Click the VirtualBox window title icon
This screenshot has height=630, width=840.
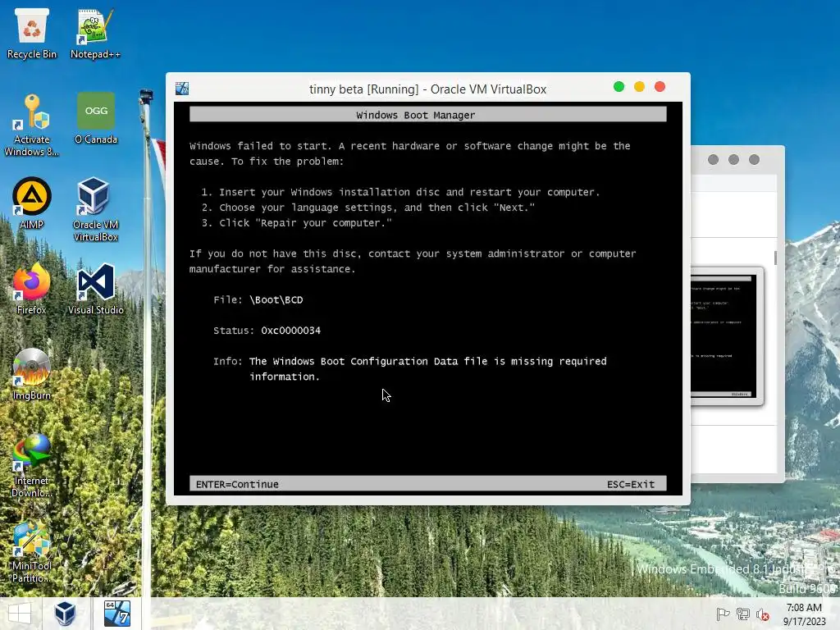182,89
